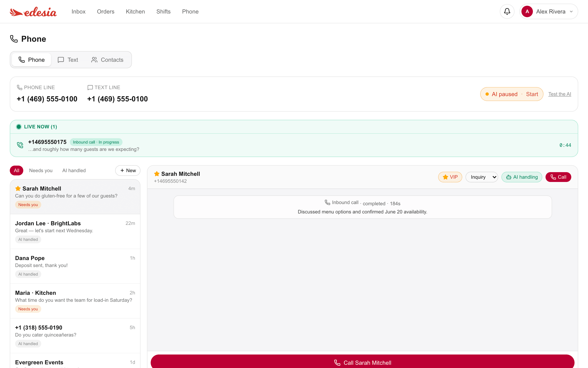
Task: Click the star icon beside Sarah Mitchell in list
Action: (18, 189)
